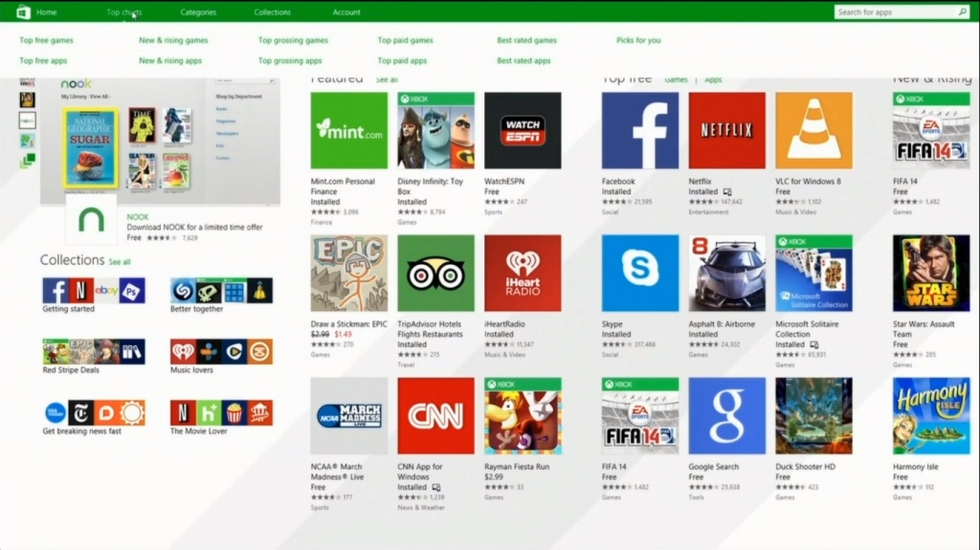This screenshot has width=980, height=550.
Task: Click the Microsoft Solitaire Collection tile
Action: (813, 274)
